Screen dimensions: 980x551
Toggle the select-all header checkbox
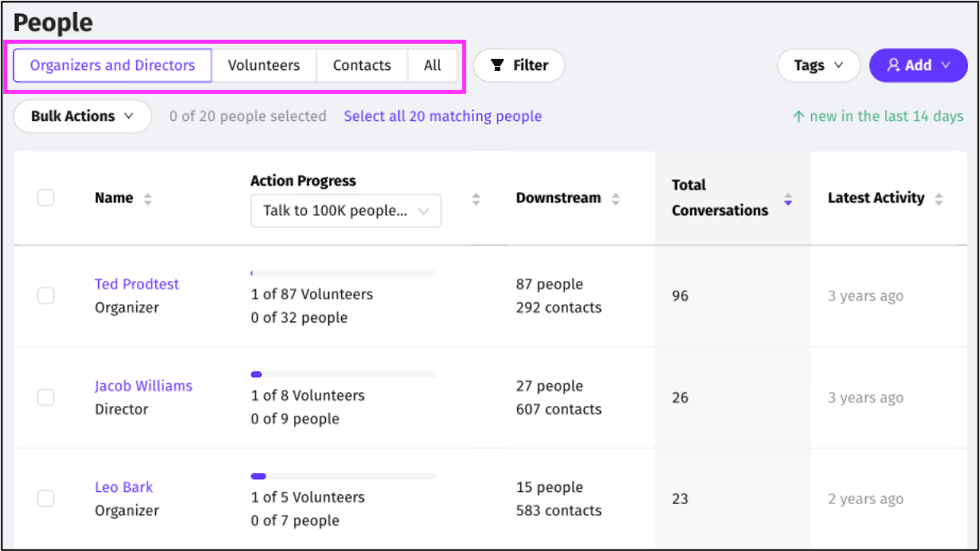pos(46,197)
